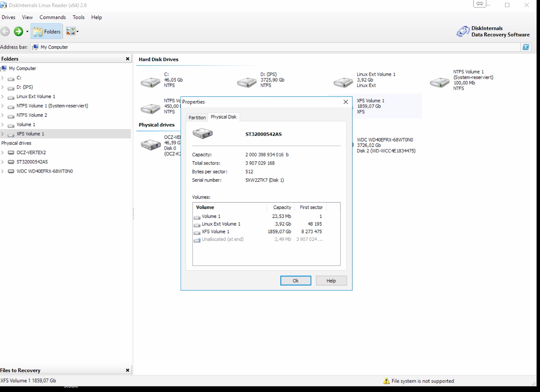This screenshot has width=540, height=392.
Task: Close the Properties dialog
Action: click(346, 102)
